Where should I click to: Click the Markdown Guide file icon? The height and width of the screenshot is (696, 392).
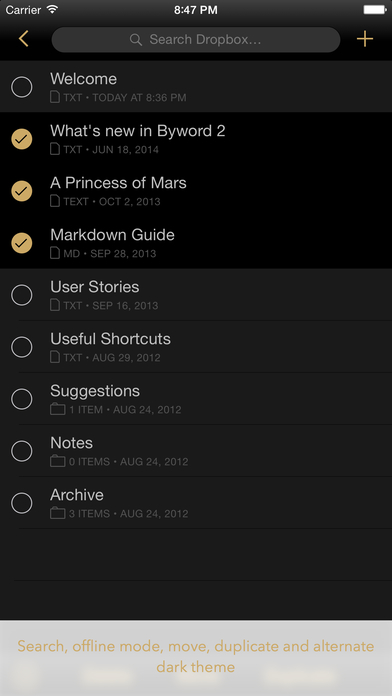[x=55, y=253]
